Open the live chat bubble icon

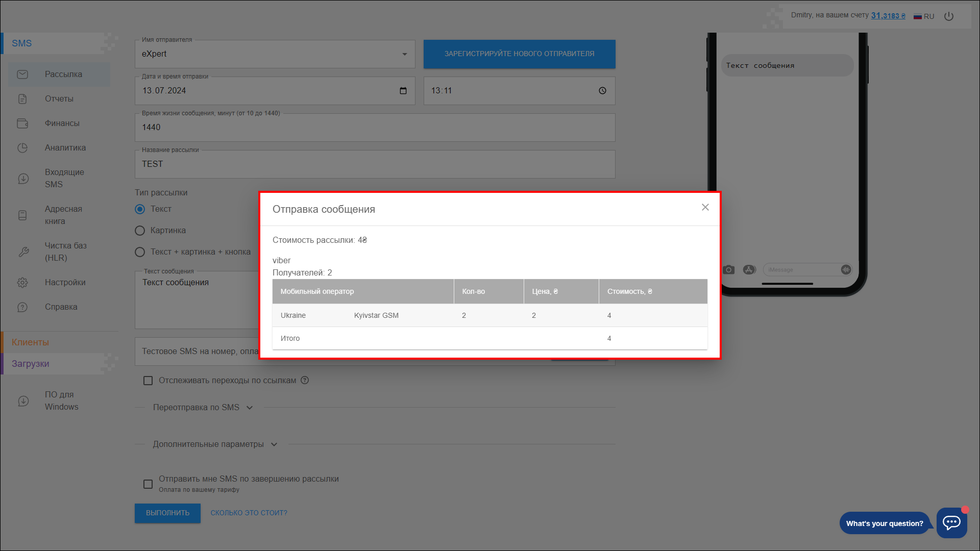click(x=951, y=522)
